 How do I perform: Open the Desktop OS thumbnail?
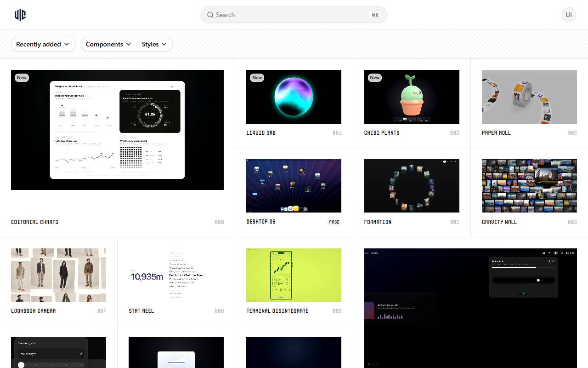click(294, 186)
